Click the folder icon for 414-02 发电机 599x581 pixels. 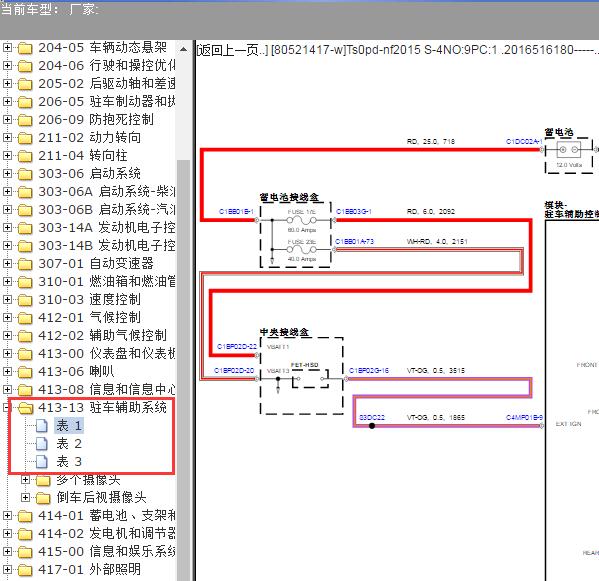(x=25, y=534)
